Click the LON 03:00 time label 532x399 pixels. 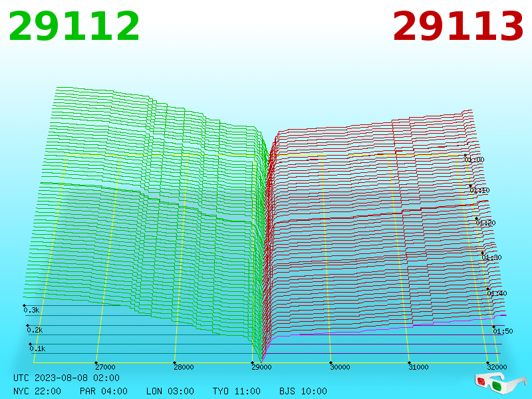[170, 391]
